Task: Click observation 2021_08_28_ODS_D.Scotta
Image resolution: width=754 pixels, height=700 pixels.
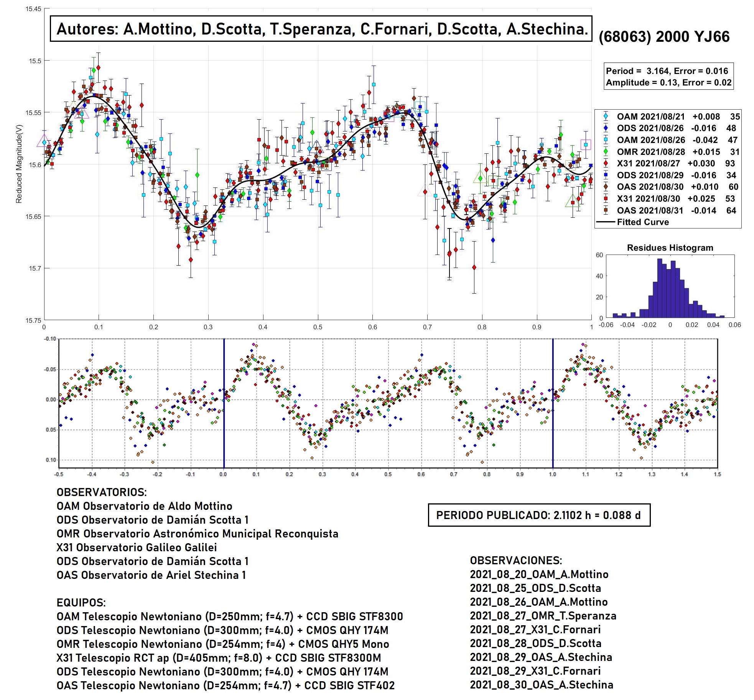Action: (536, 643)
